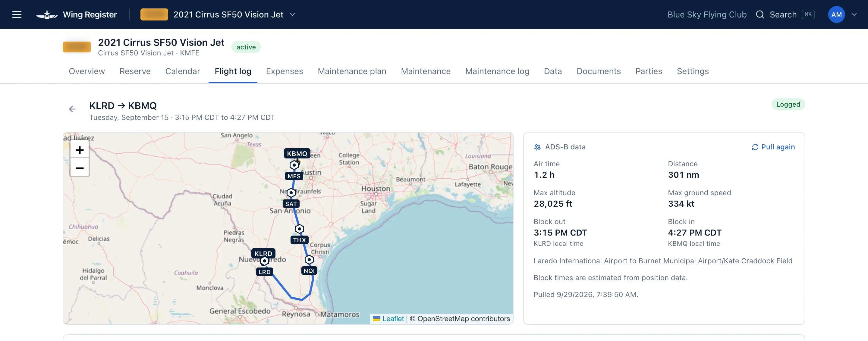Click the ⌘K keyboard shortcut badge
Screen dimensions: 868x341
click(808, 14)
